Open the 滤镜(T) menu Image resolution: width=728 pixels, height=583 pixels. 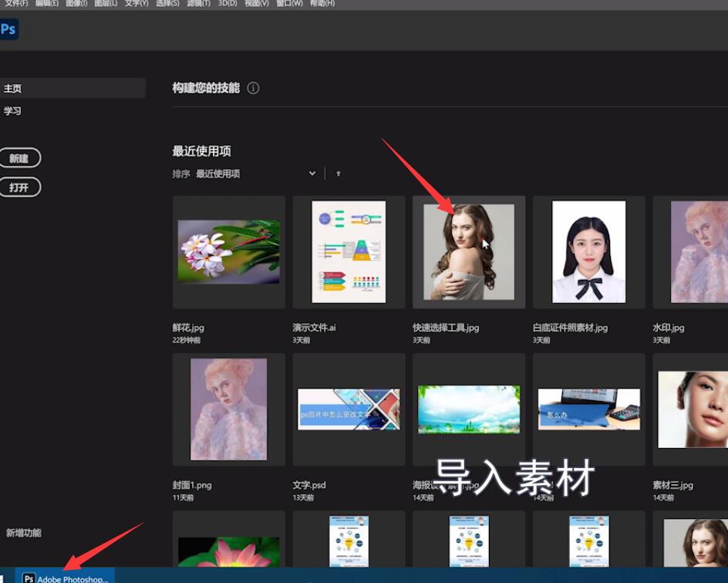coord(198,3)
